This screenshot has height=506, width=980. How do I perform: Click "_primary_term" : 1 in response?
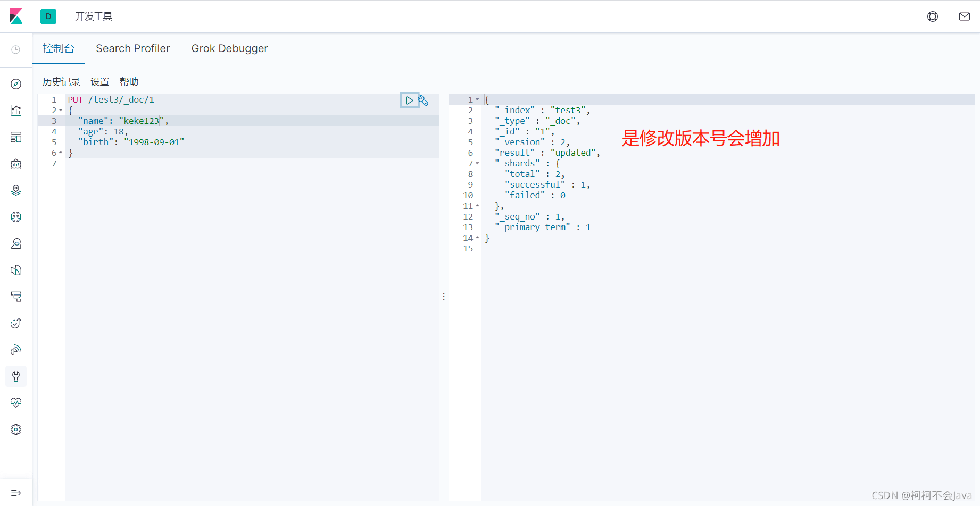(543, 227)
